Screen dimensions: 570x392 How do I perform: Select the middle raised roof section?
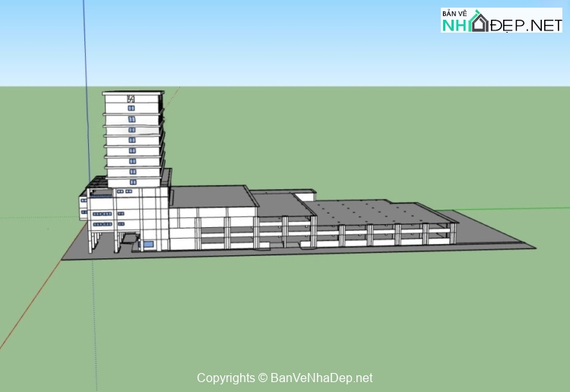280,203
